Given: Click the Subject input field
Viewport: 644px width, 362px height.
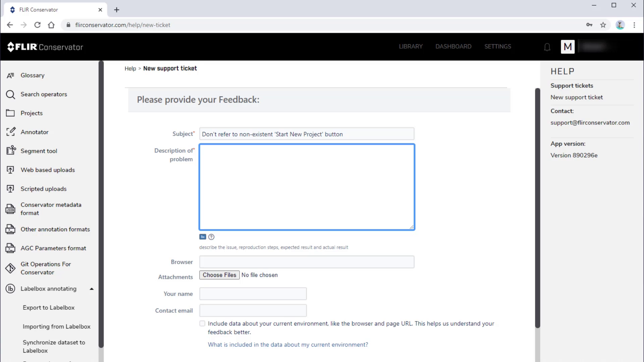Looking at the screenshot, I should 307,134.
